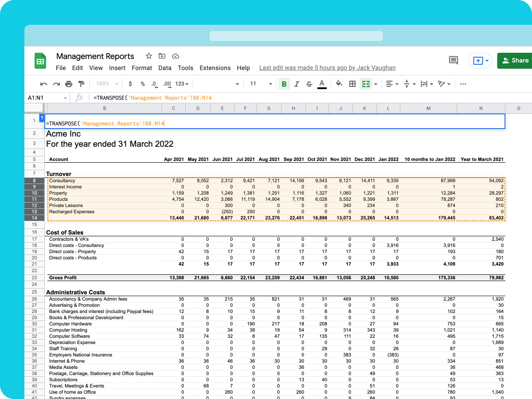Viewport: 532px width, 399px height.
Task: Open the horizontal align dropdown
Action: coord(392,84)
